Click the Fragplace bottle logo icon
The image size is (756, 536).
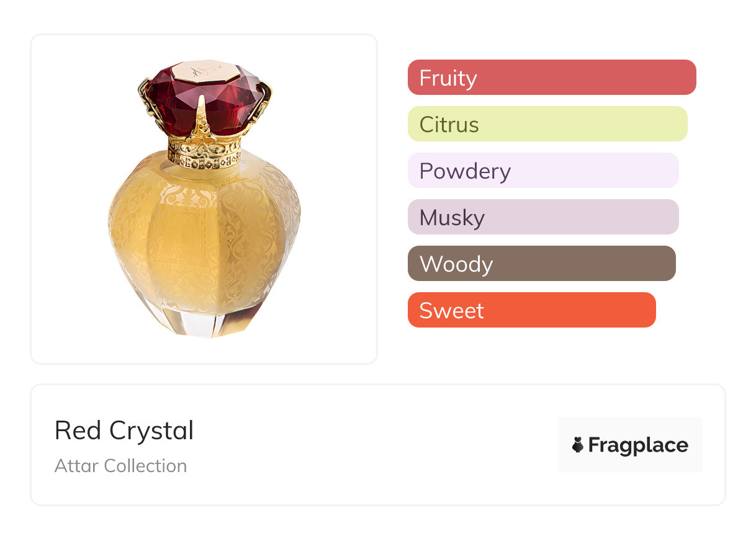[x=578, y=445]
